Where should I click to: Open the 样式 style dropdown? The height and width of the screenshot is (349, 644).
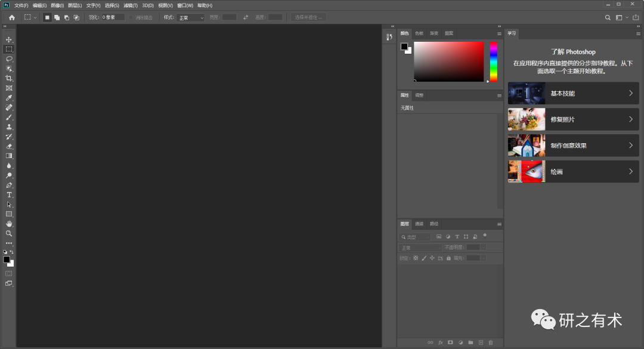pos(191,18)
